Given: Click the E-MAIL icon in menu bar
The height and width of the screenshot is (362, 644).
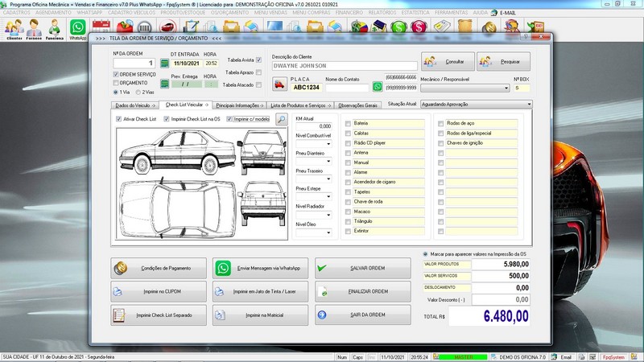Looking at the screenshot, I should 493,13.
